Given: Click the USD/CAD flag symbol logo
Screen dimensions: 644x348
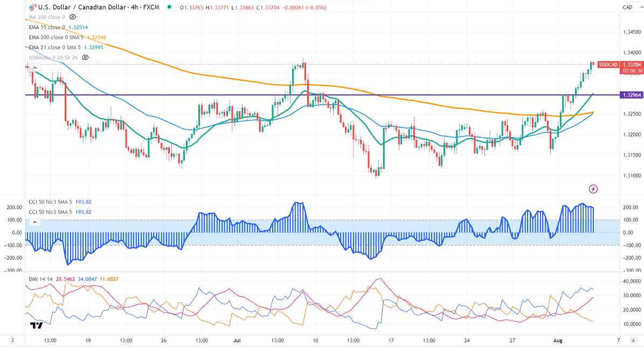Looking at the screenshot, I should (x=32, y=6).
